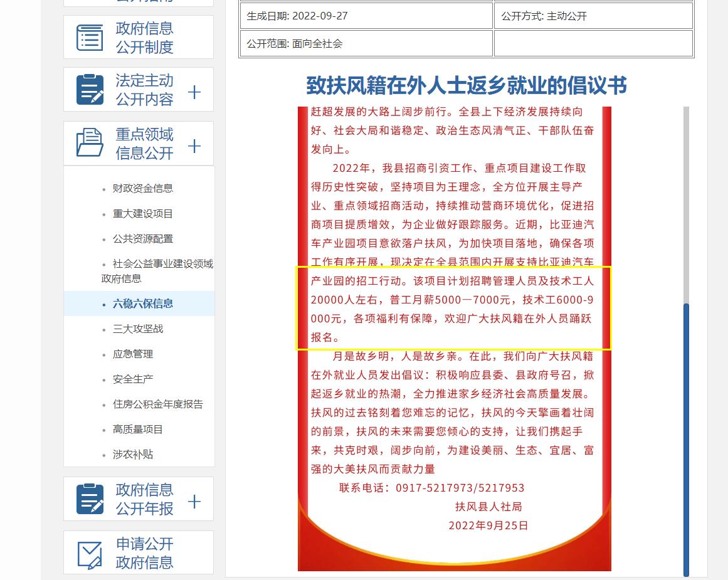Click the pencil icon beside 法定主动公开内容
The height and width of the screenshot is (580, 728).
click(90, 89)
